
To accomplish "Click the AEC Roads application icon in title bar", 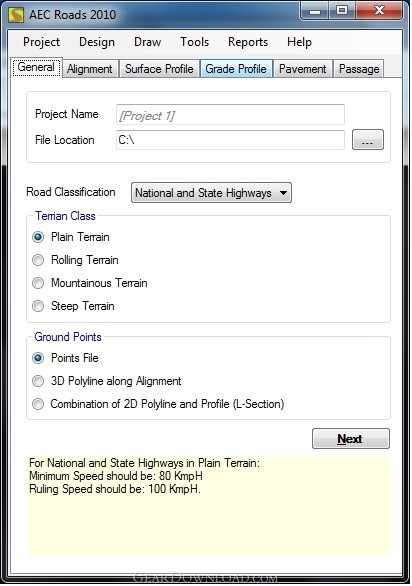I will [16, 15].
